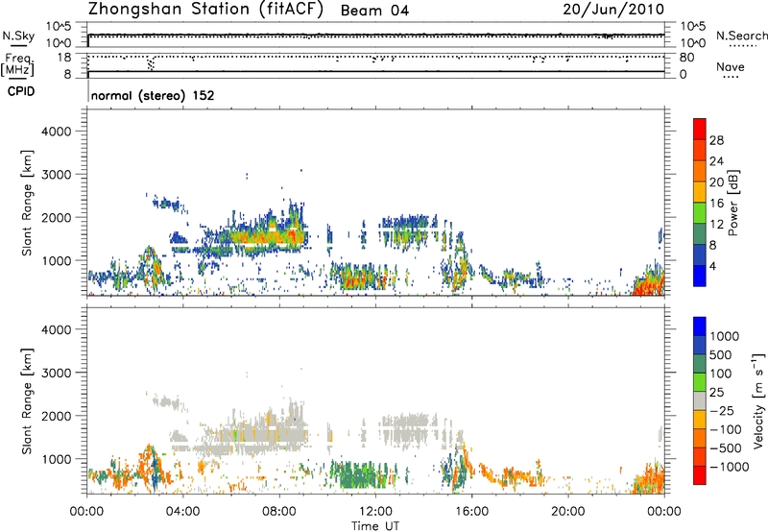Click the '20:00' time axis label

(568, 512)
